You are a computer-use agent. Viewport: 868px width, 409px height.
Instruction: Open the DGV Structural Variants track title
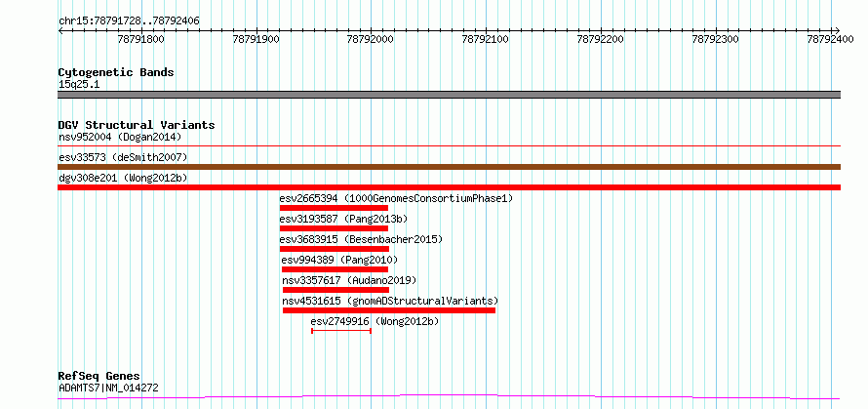(x=137, y=125)
